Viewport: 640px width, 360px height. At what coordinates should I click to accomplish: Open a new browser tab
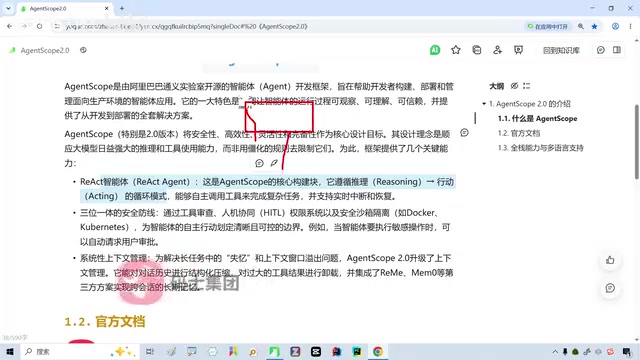click(122, 8)
